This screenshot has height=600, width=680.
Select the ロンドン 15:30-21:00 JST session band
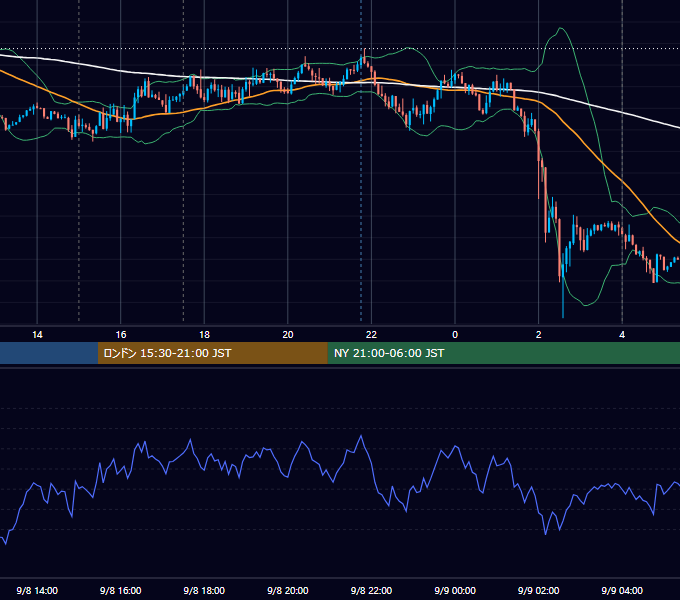tap(212, 353)
